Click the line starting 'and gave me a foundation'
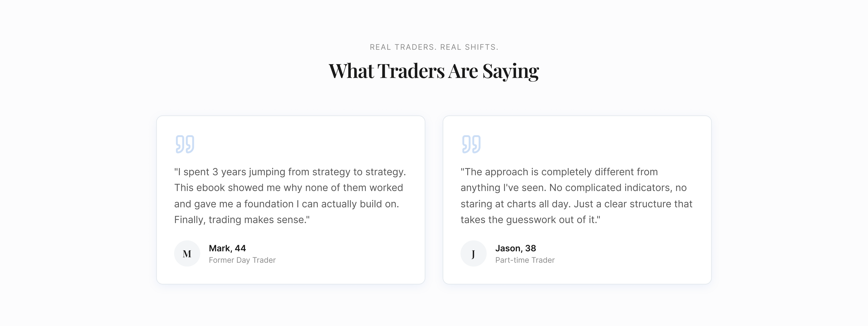 click(286, 204)
